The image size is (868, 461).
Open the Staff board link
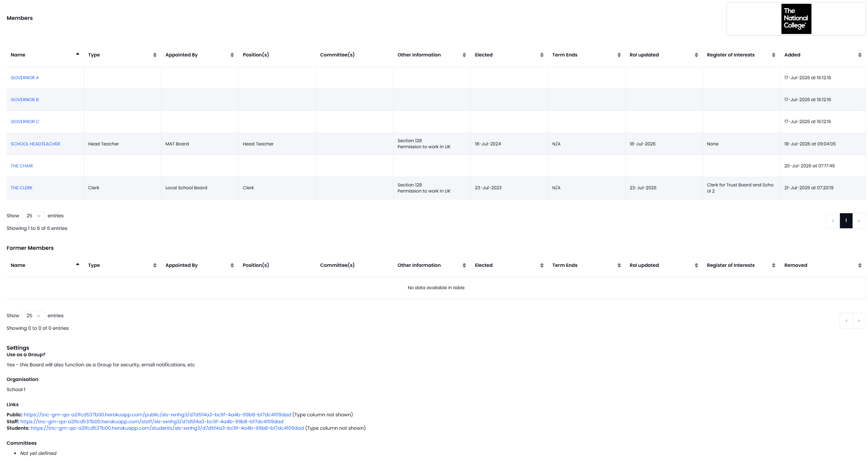tap(152, 422)
